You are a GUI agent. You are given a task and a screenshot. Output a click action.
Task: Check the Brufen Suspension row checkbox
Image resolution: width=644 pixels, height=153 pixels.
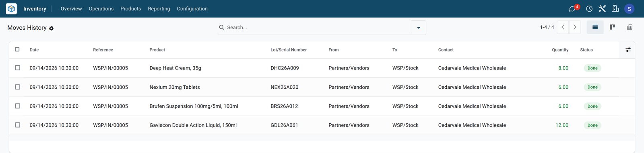(17, 106)
